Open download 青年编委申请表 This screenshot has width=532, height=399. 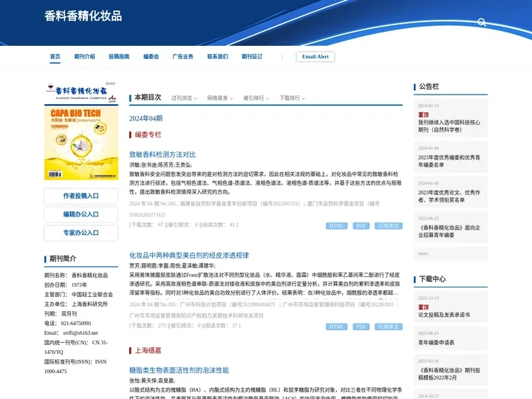click(436, 343)
